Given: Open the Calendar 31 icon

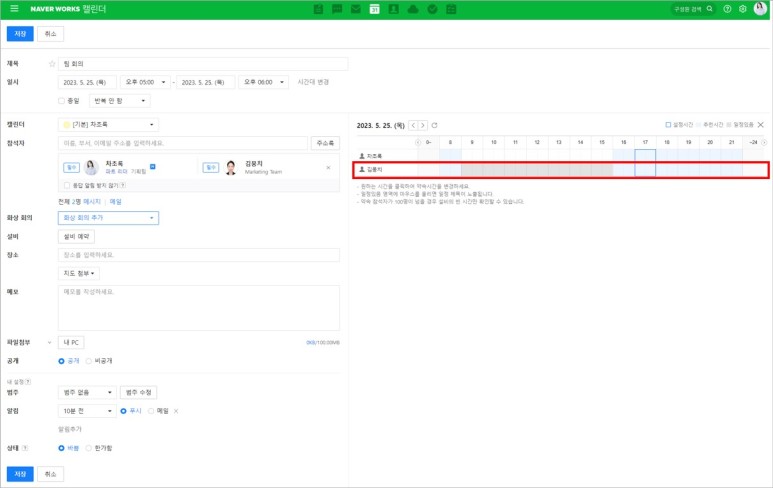Looking at the screenshot, I should point(375,9).
